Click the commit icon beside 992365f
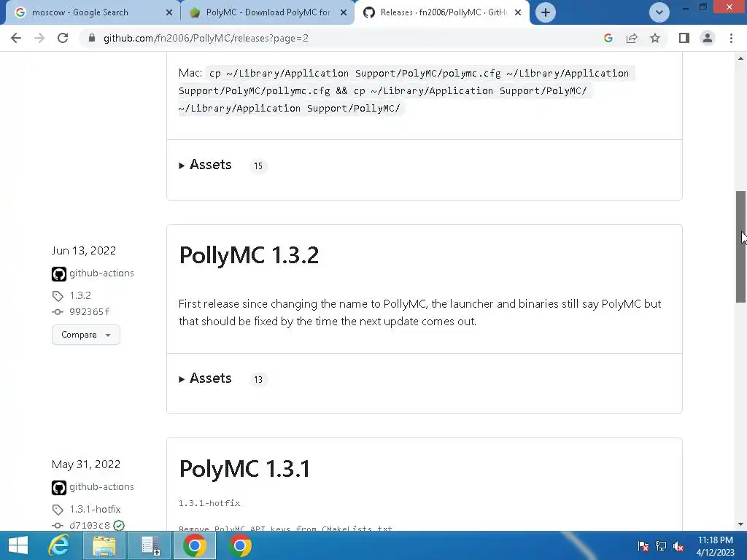747x560 pixels. 58,312
